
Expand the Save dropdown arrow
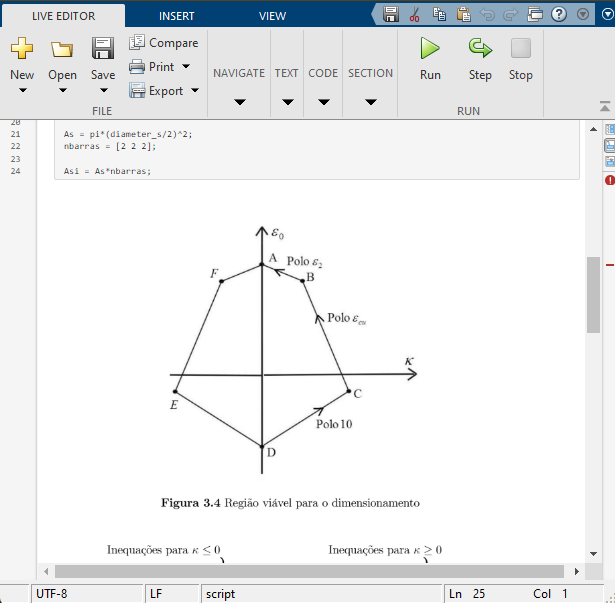[104, 90]
